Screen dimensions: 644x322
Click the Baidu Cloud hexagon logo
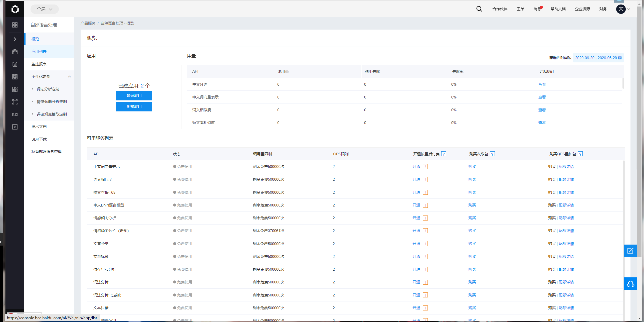[15, 9]
